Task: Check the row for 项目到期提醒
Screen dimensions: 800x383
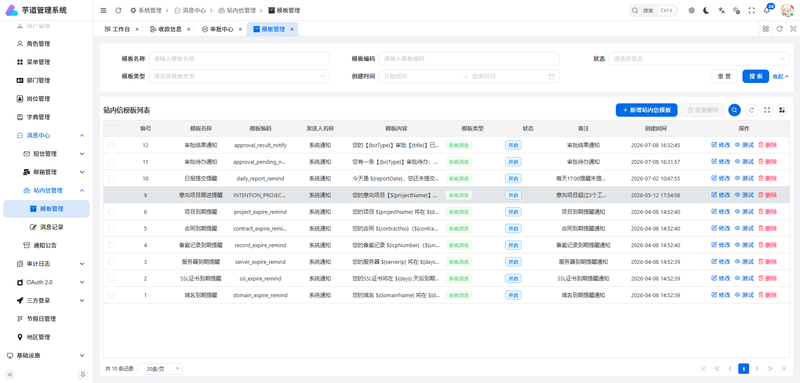Action: click(x=111, y=212)
